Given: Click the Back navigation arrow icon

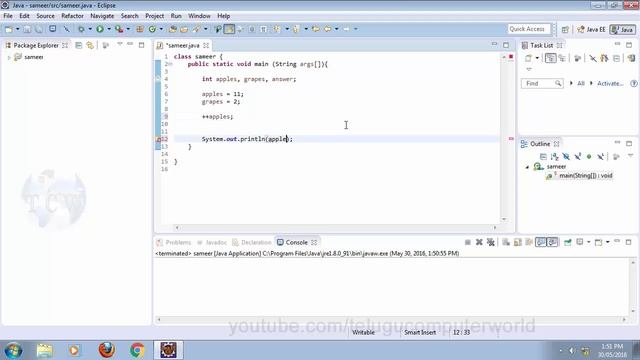Looking at the screenshot, I should [328, 29].
